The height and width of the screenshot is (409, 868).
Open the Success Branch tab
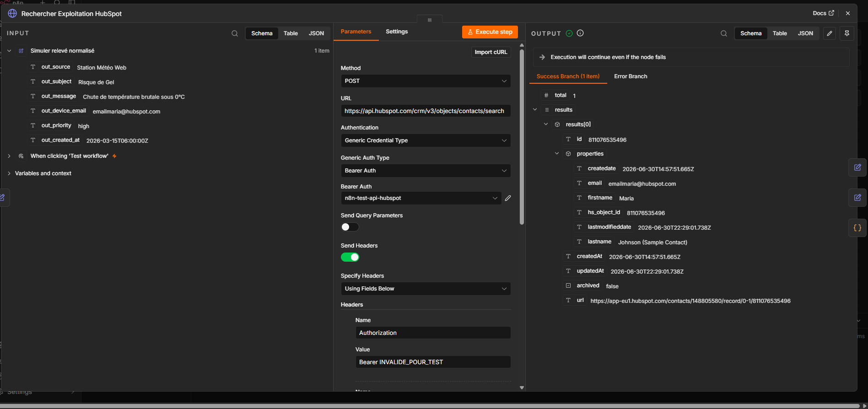(568, 76)
